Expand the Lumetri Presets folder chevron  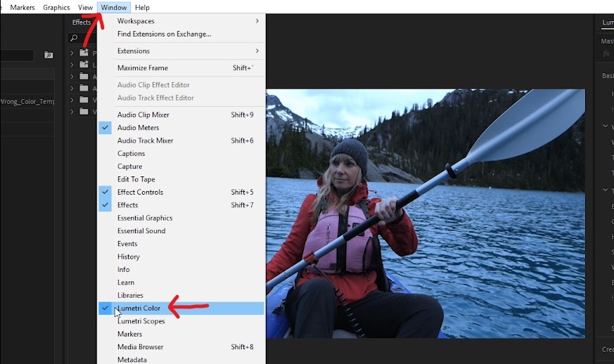click(x=72, y=65)
